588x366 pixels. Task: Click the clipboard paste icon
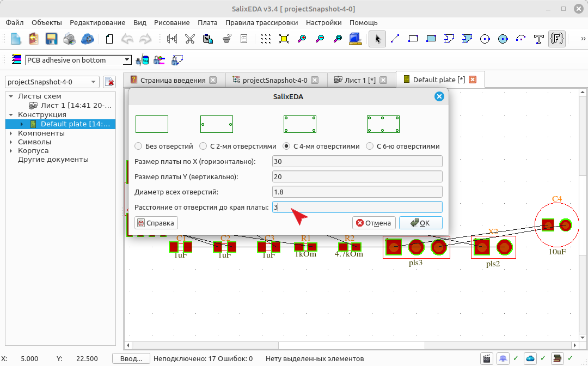pos(208,39)
